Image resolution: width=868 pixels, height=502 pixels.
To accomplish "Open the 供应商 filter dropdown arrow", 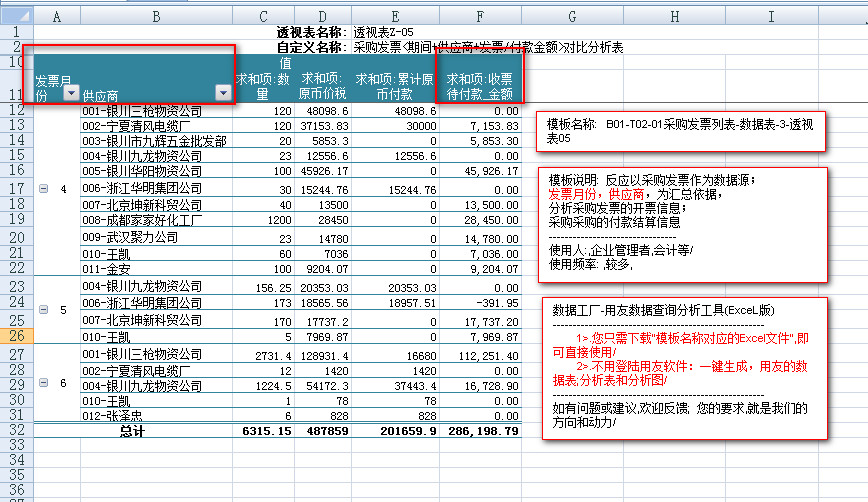I will coord(223,93).
